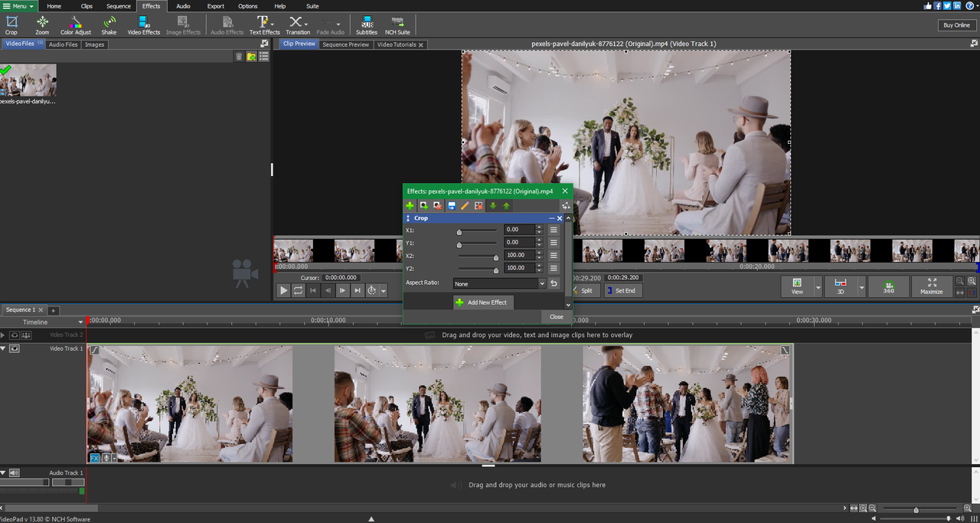Move effect up with green up arrow
Screen dimensions: 980x523
tap(506, 205)
